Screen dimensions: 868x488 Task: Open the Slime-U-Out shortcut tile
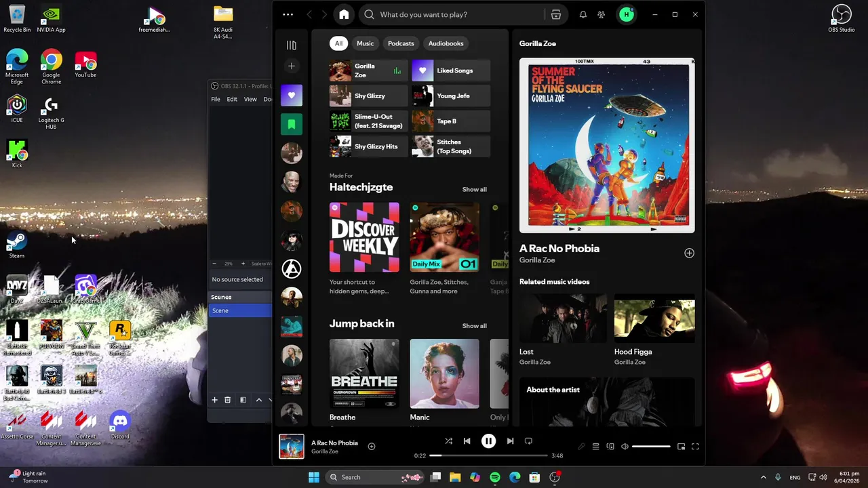click(368, 121)
